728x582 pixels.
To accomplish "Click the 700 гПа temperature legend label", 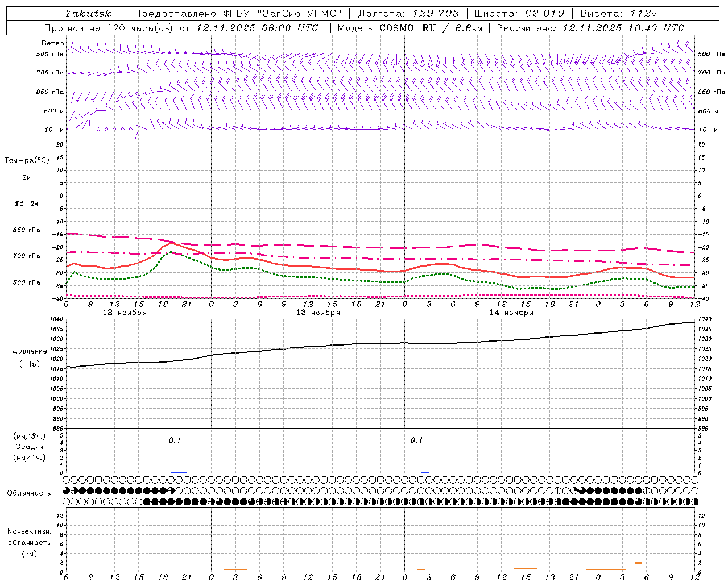I will click(27, 256).
